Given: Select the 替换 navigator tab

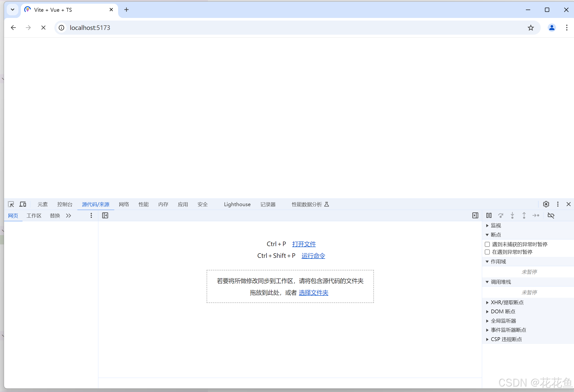Looking at the screenshot, I should pyautogui.click(x=55, y=215).
